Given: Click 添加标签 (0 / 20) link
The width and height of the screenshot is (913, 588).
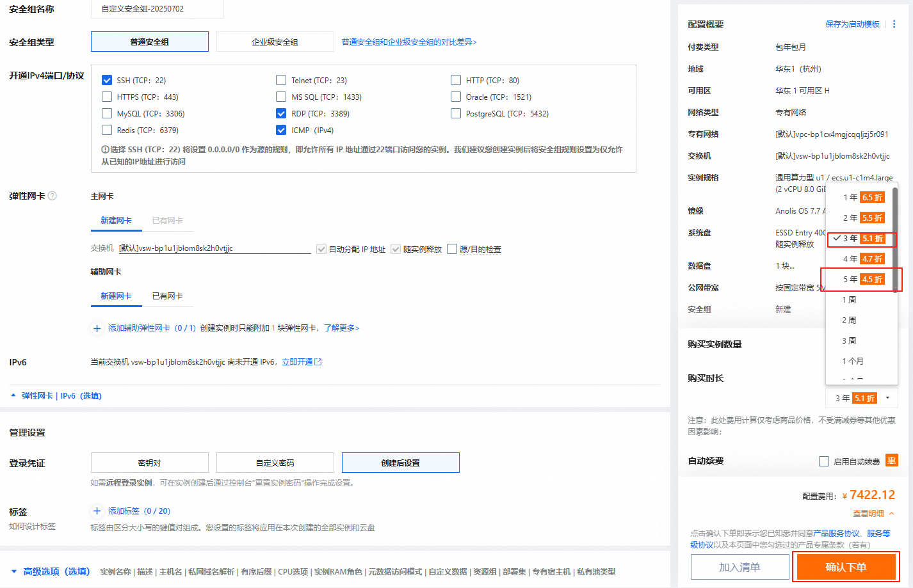Looking at the screenshot, I should [x=139, y=511].
